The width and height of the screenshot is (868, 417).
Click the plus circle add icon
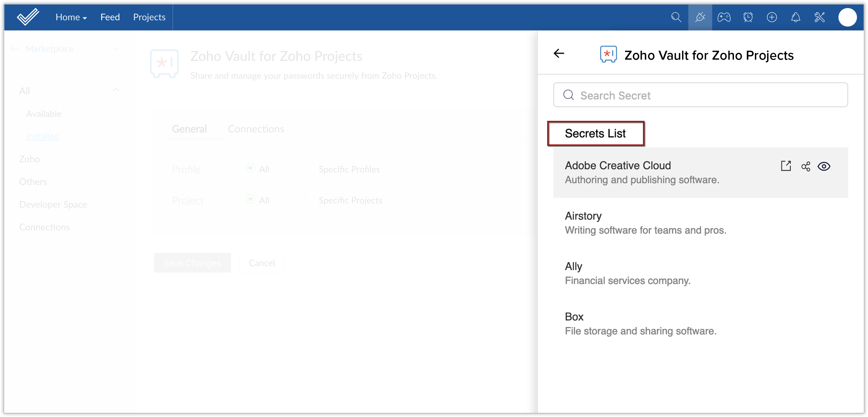[x=772, y=17]
